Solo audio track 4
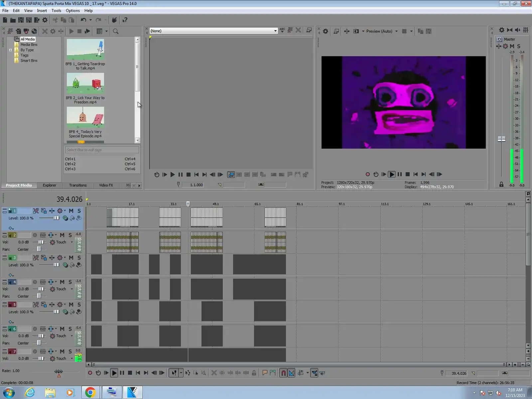 tap(70, 282)
